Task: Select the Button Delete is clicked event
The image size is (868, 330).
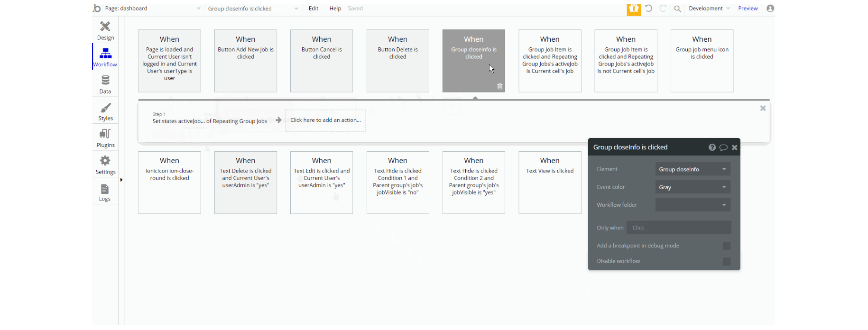Action: click(x=397, y=61)
